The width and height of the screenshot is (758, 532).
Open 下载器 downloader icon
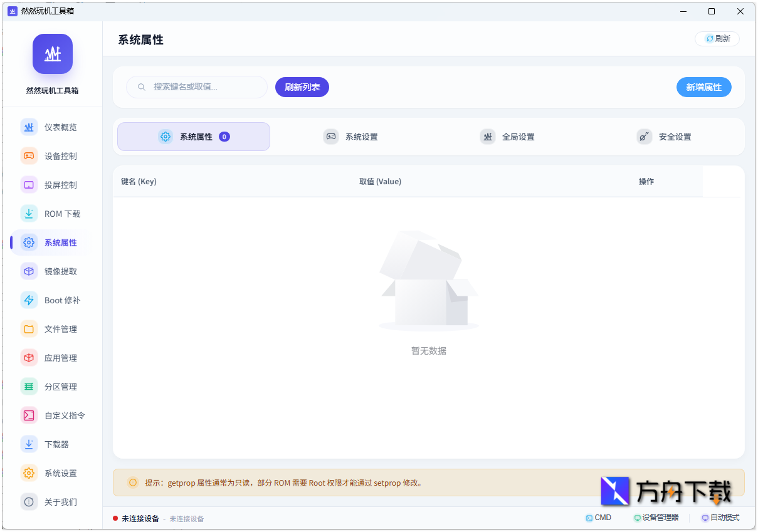pos(29,444)
